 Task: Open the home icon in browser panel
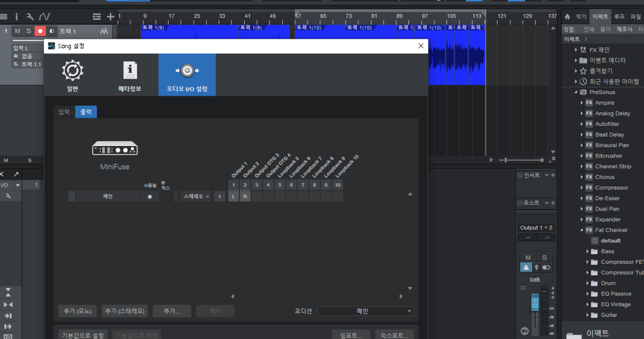coord(567,17)
